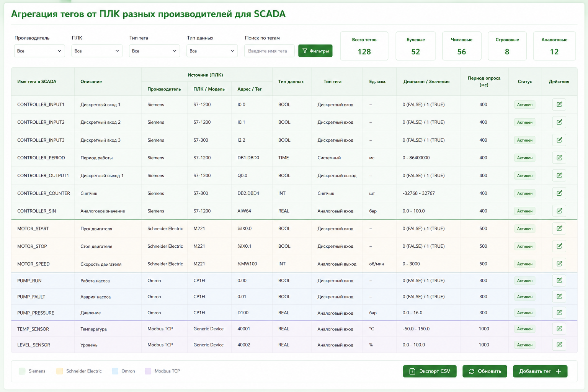588x392 pixels.
Task: Edit the CONTROLLER_INPUT3 tag
Action: click(x=559, y=140)
